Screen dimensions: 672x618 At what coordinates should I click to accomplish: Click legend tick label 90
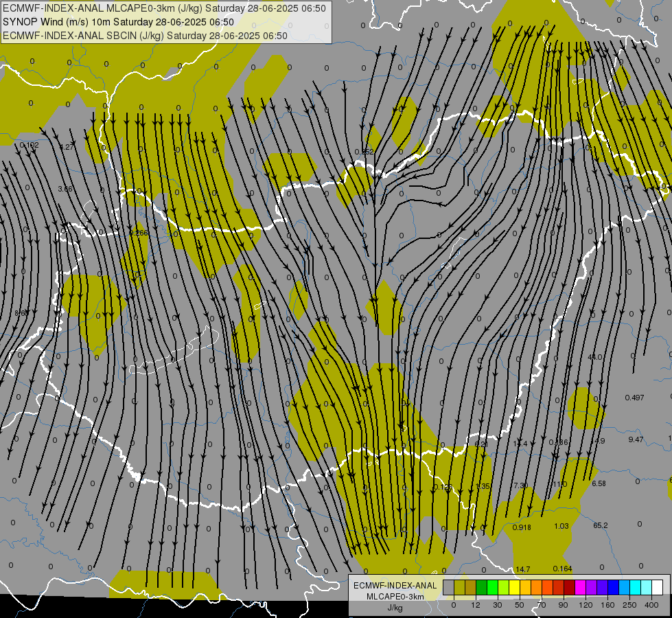[564, 605]
